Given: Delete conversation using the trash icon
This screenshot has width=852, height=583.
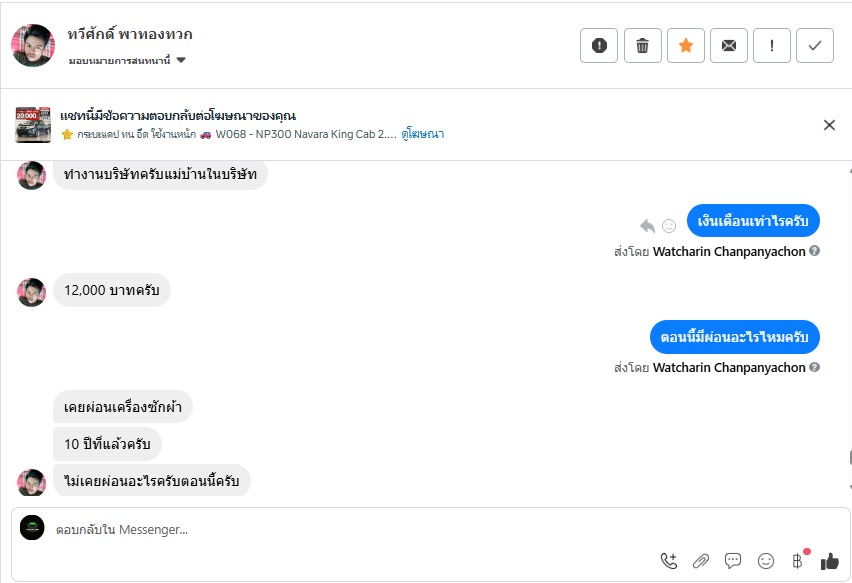Looking at the screenshot, I should 643,45.
